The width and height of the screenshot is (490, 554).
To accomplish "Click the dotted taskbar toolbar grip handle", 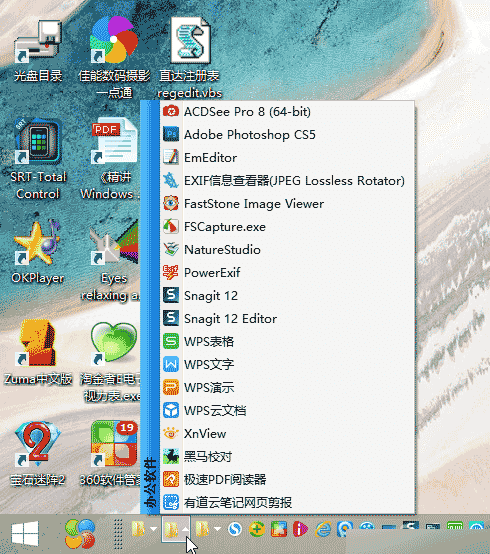I will (118, 534).
